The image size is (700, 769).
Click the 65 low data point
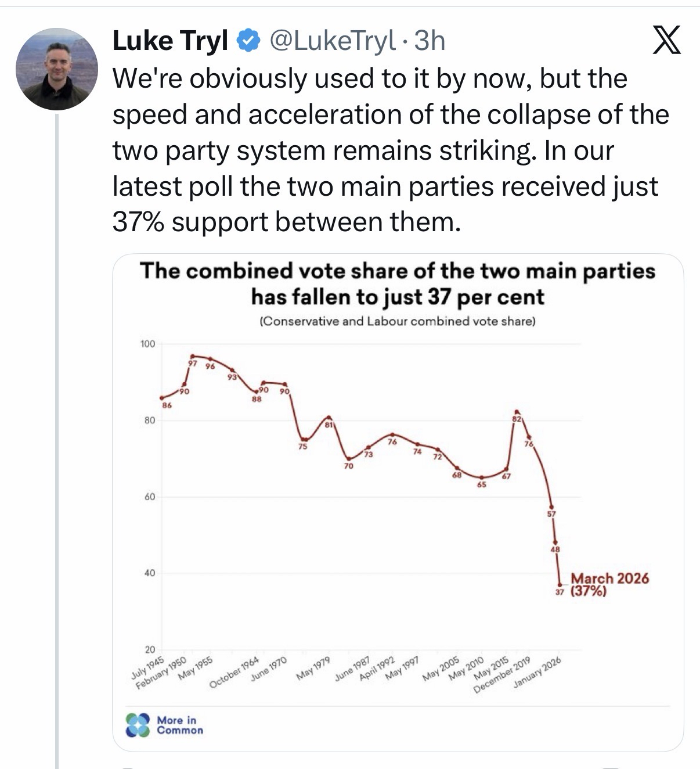pyautogui.click(x=481, y=477)
